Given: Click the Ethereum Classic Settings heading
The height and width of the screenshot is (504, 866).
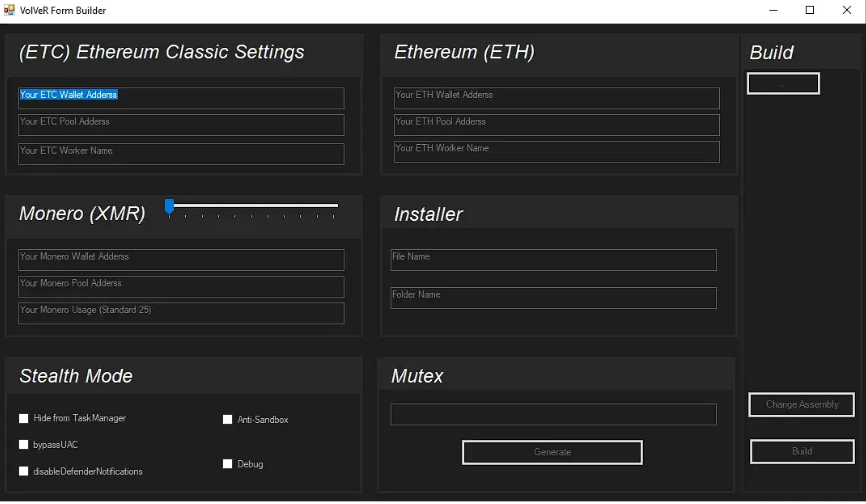Looking at the screenshot, I should point(161,52).
